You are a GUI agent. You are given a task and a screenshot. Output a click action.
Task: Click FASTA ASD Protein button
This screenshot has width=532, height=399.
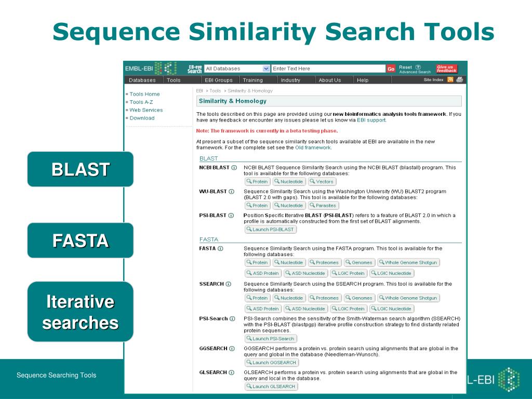coord(263,273)
